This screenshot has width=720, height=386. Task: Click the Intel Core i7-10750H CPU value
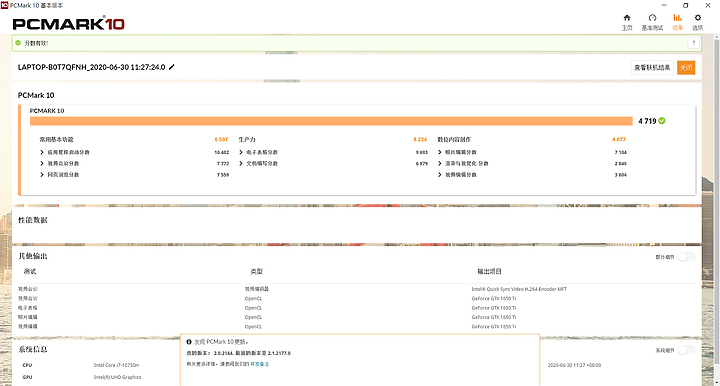(116, 365)
